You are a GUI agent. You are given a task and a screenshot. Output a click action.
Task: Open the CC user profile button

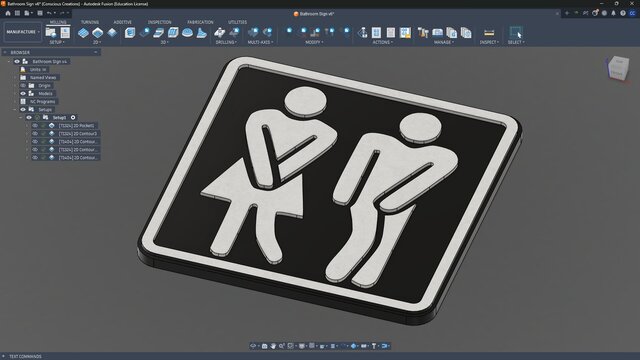pyautogui.click(x=632, y=13)
